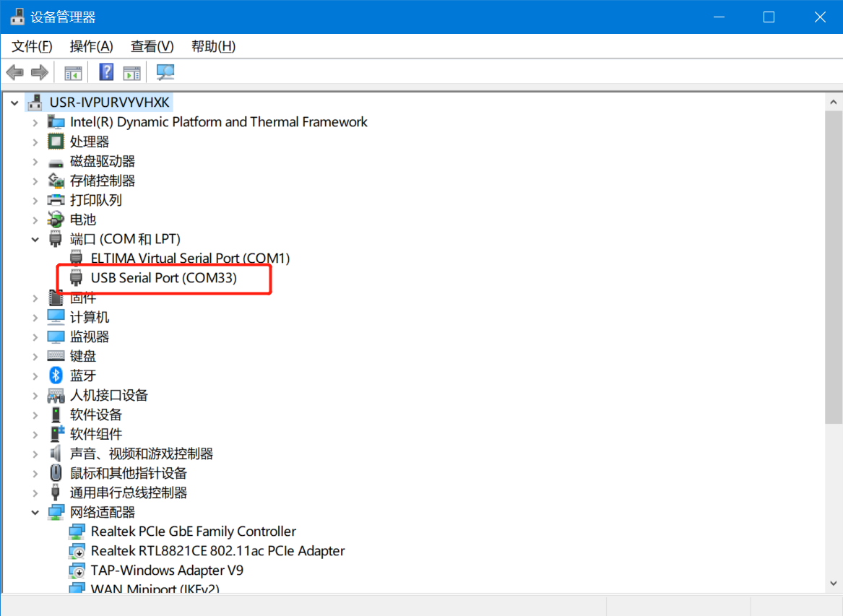Click the mouse icon beside 鼠标和其他指针设备
The image size is (843, 616).
(56, 473)
